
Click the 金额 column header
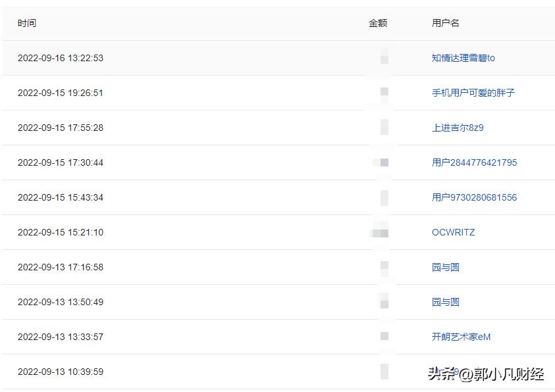click(x=378, y=23)
